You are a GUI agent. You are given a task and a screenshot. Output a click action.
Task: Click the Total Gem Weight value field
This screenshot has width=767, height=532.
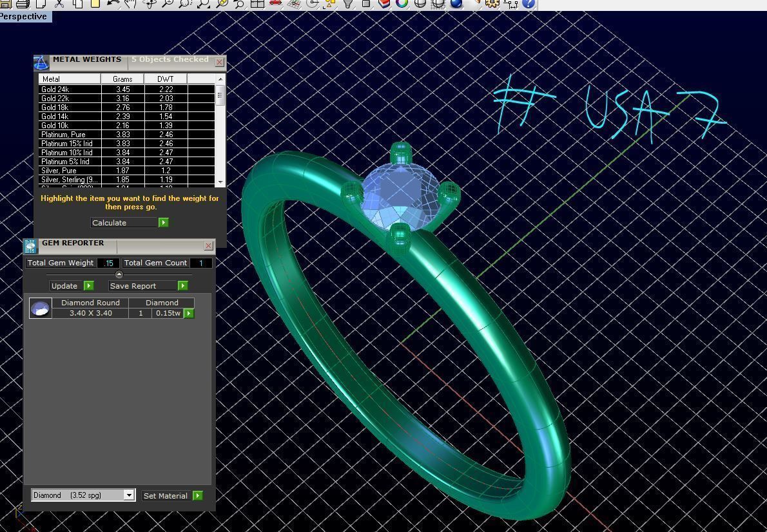108,263
